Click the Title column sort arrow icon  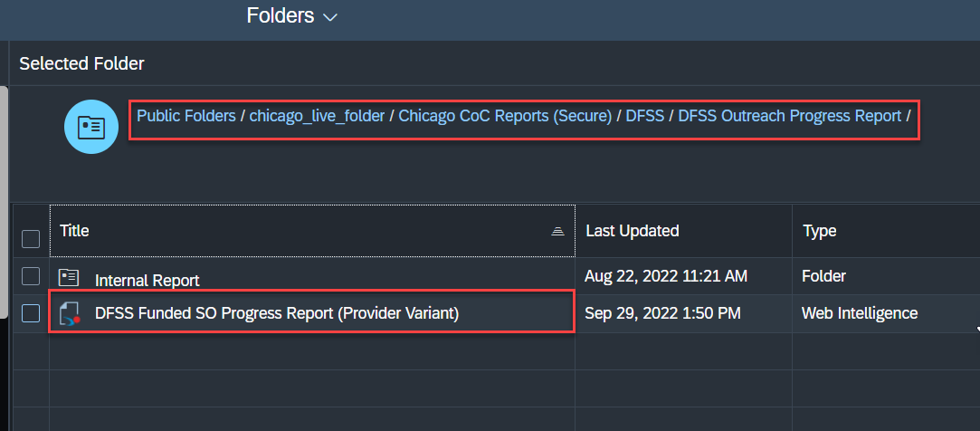pyautogui.click(x=558, y=232)
